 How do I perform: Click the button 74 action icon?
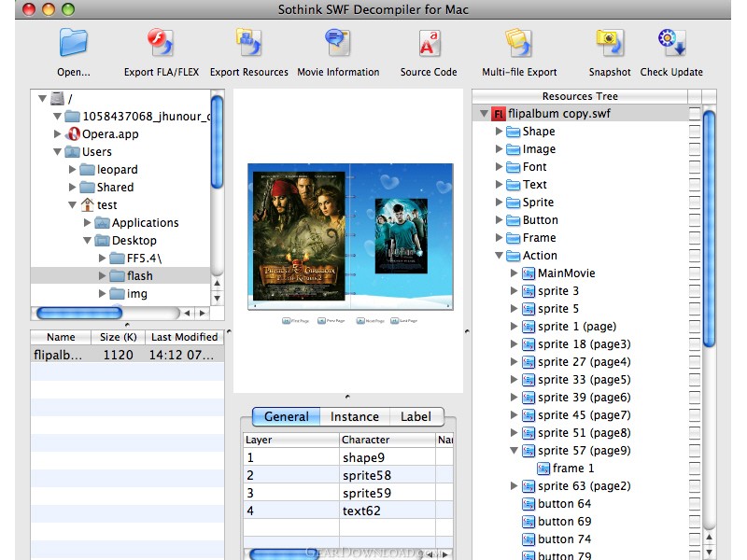click(x=528, y=539)
